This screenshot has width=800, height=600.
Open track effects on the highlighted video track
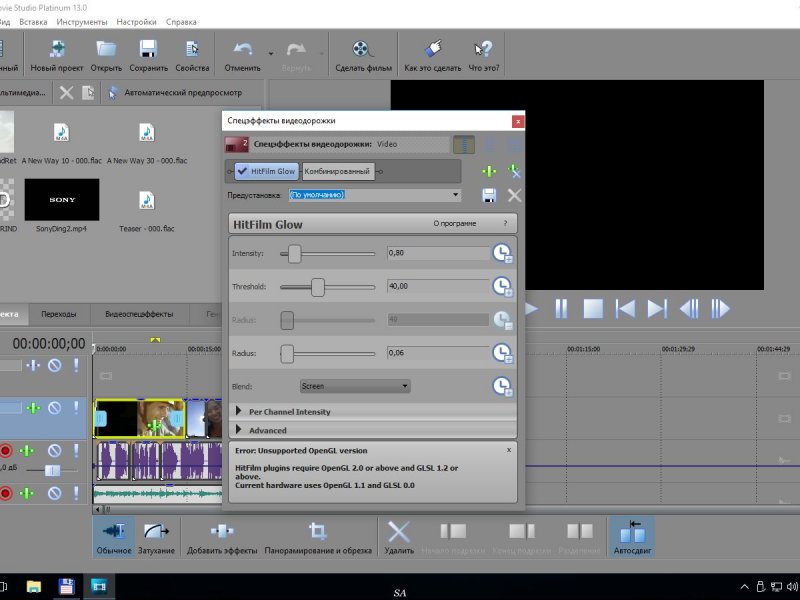pos(33,408)
